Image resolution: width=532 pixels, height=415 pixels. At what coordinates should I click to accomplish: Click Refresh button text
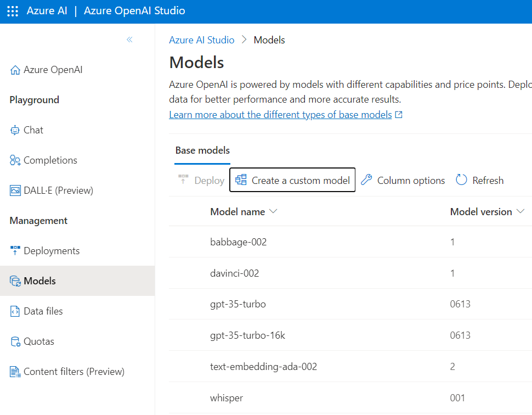(x=488, y=181)
